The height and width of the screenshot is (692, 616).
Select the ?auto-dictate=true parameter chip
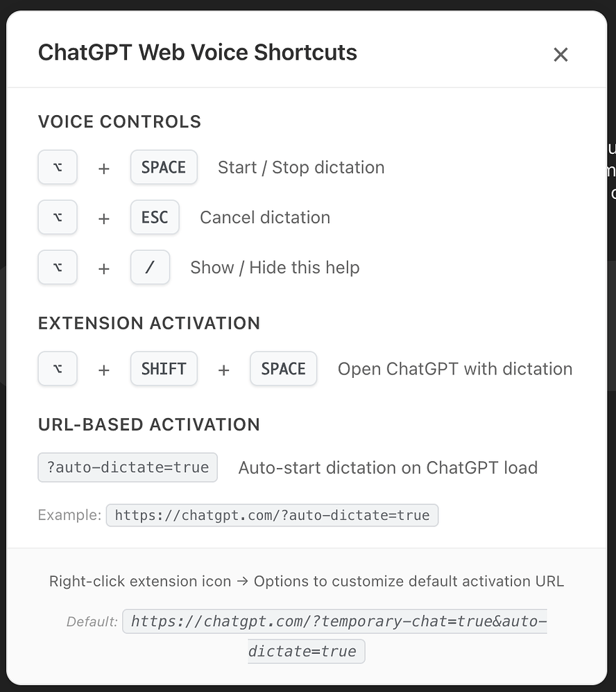pyautogui.click(x=127, y=467)
